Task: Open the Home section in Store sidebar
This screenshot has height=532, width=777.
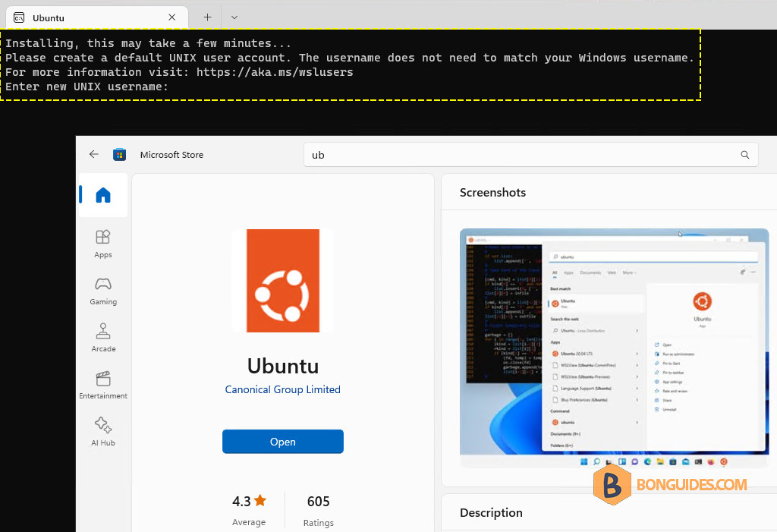Action: 103,195
